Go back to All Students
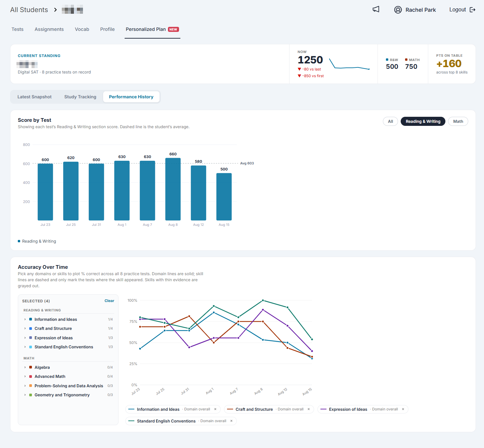This screenshot has width=484, height=448. click(x=29, y=10)
